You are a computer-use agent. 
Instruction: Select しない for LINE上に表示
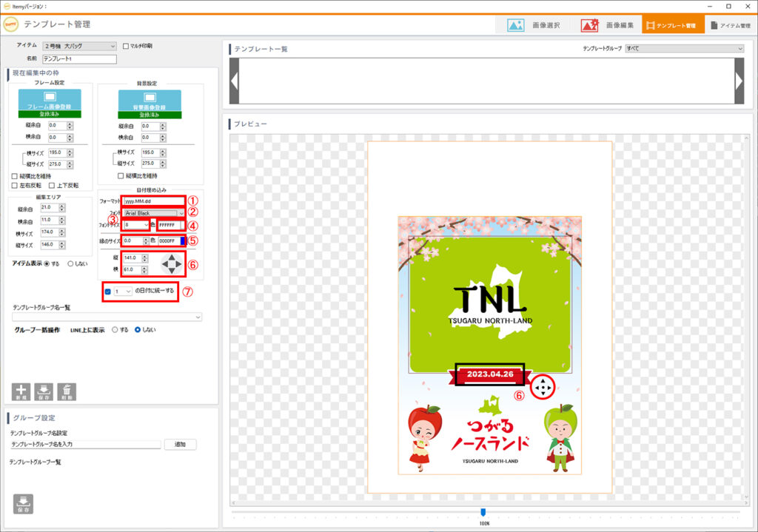[138, 330]
